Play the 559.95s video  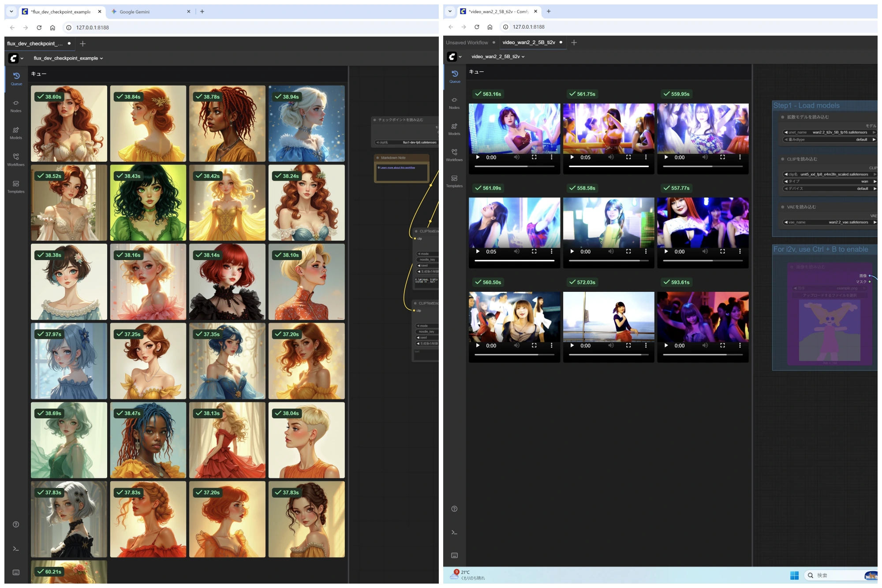click(x=666, y=157)
